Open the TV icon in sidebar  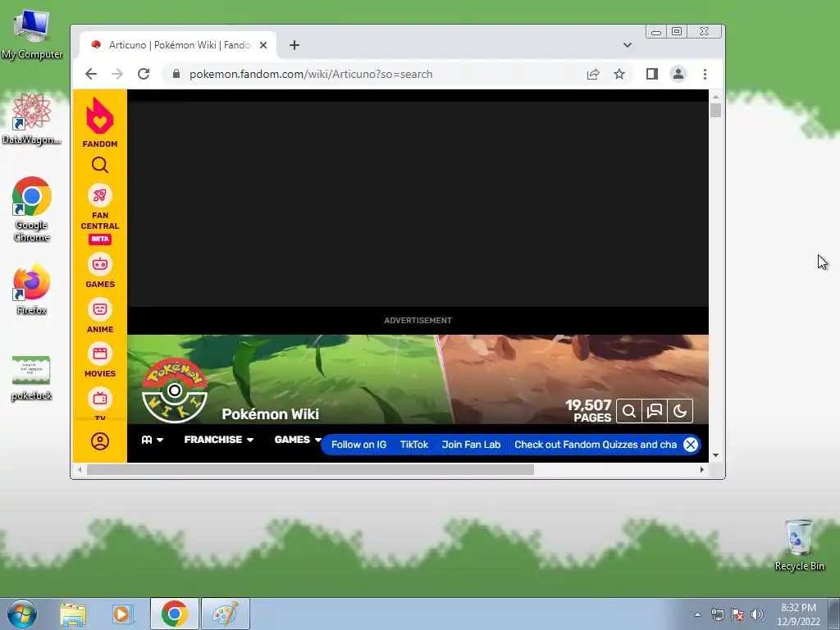(99, 399)
